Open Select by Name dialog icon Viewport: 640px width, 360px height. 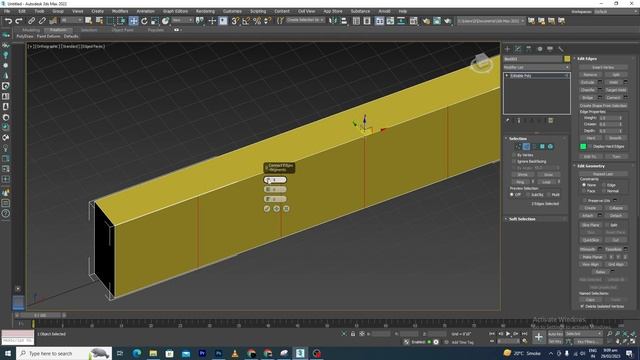pos(99,20)
